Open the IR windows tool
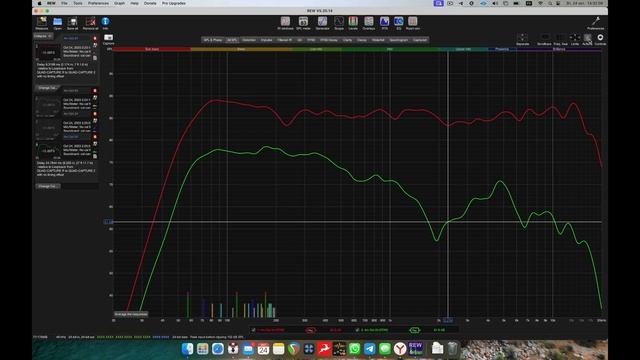This screenshot has height=360, width=640. 285,22
